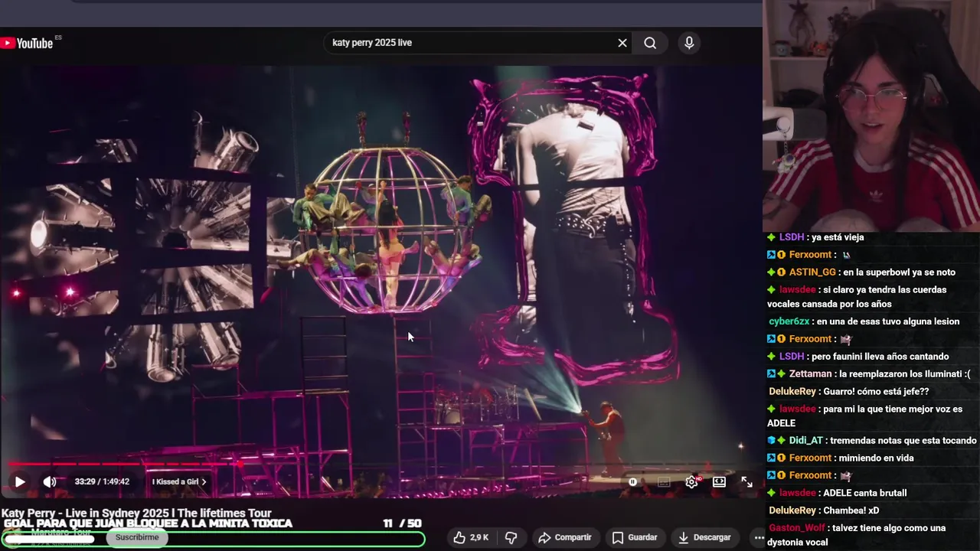Click chat message 'mimiendo en vida'
Viewport: 980px width, 551px height.
tap(877, 458)
